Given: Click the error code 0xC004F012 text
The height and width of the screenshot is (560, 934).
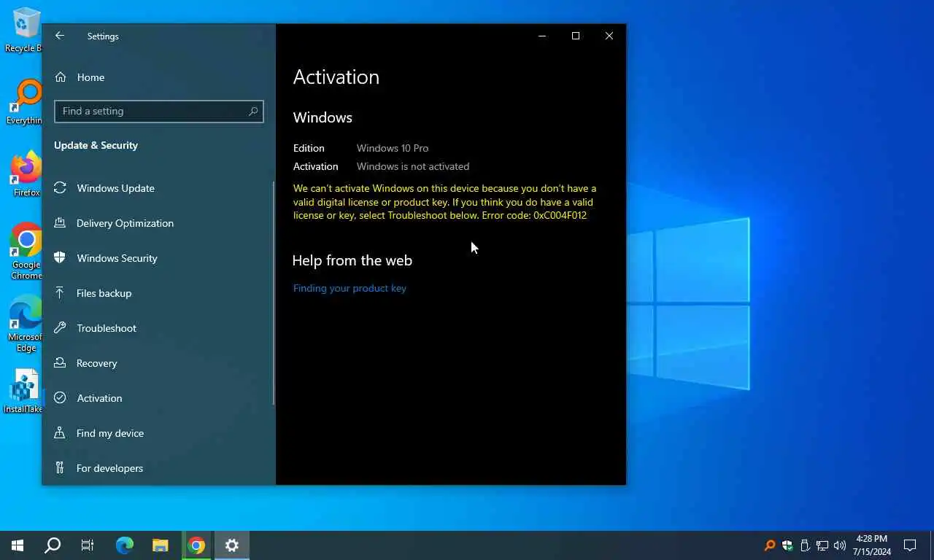Looking at the screenshot, I should click(560, 215).
